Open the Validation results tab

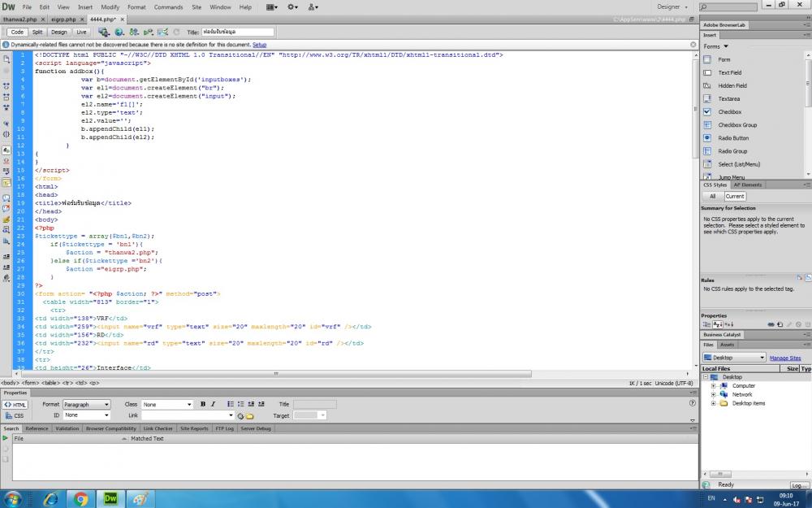(67, 428)
